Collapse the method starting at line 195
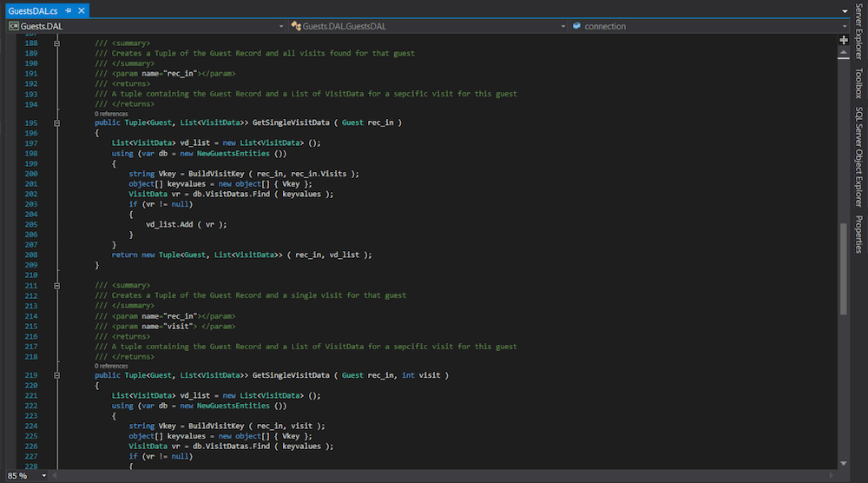Screen dimensions: 868x483 [57, 123]
